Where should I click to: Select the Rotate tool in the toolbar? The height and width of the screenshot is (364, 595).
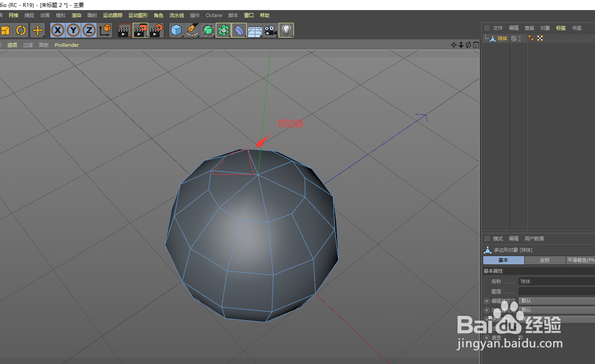[20, 30]
